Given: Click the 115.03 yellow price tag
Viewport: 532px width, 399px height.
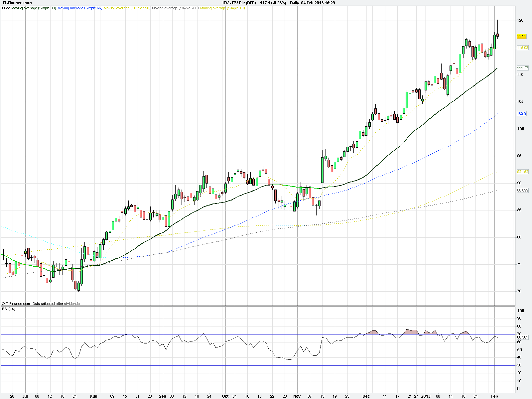Looking at the screenshot, I should click(x=522, y=48).
